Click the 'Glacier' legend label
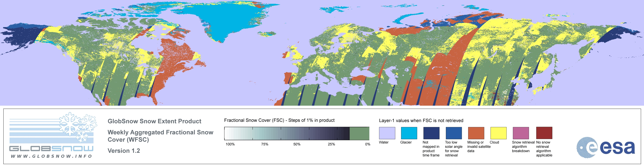Image resolution: width=644 pixels, height=167 pixels. click(x=406, y=142)
